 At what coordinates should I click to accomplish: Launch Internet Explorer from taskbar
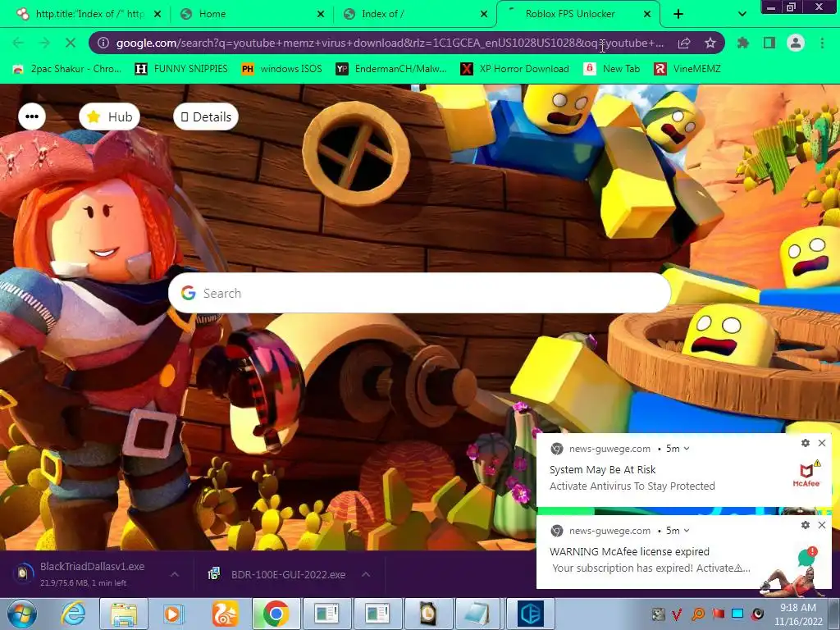pos(74,614)
